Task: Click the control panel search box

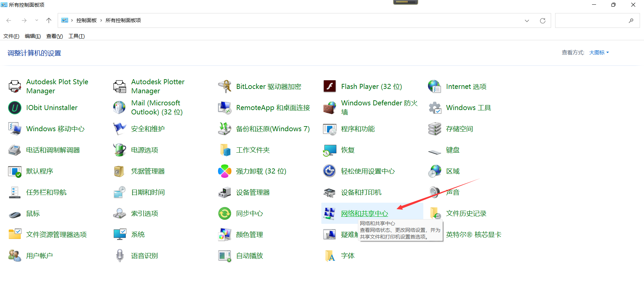Action: 597,20
